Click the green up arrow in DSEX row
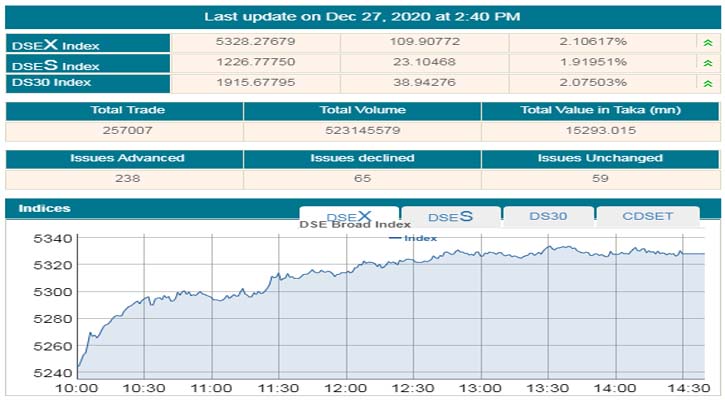 (708, 43)
